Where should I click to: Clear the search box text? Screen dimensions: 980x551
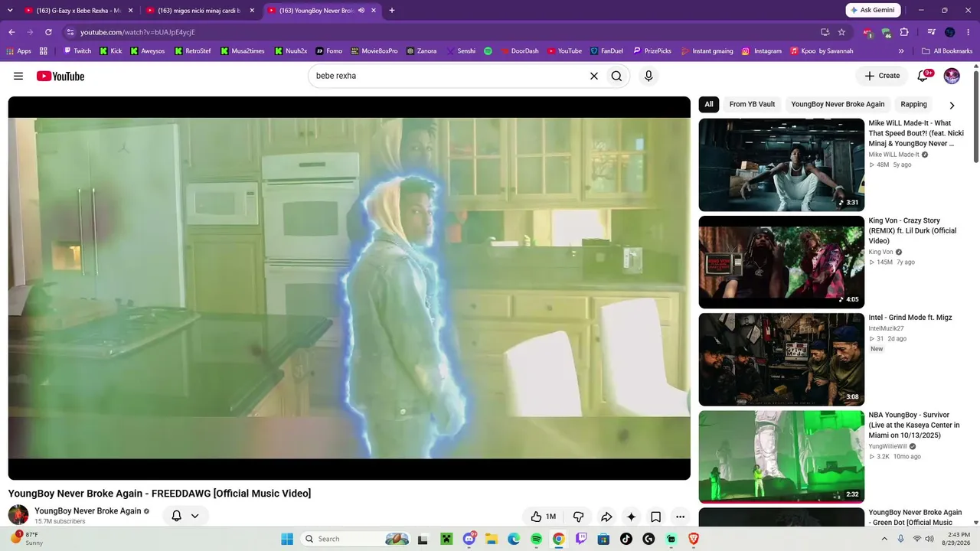pos(593,76)
